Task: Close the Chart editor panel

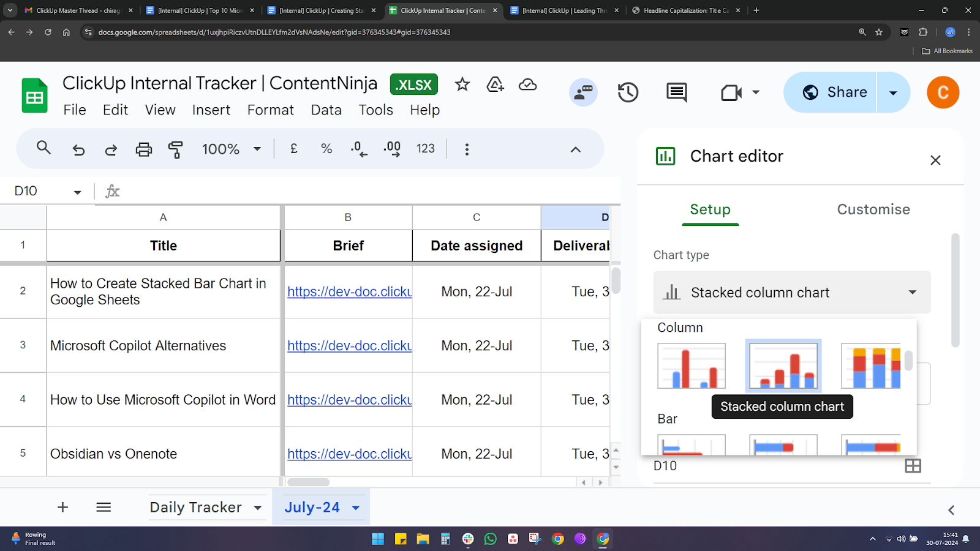Action: pos(935,160)
